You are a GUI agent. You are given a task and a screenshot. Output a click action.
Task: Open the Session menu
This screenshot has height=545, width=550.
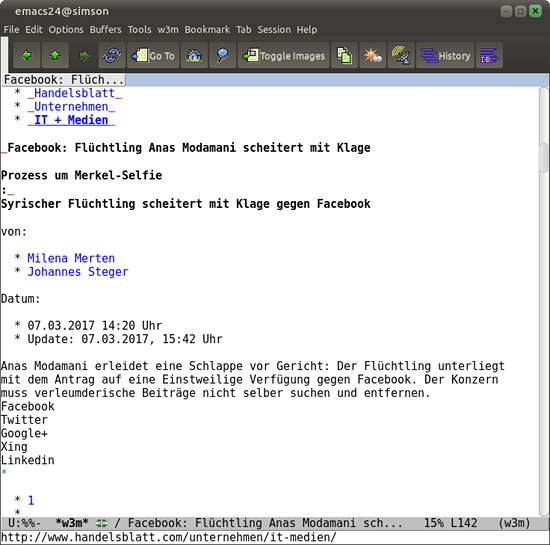[x=274, y=29]
